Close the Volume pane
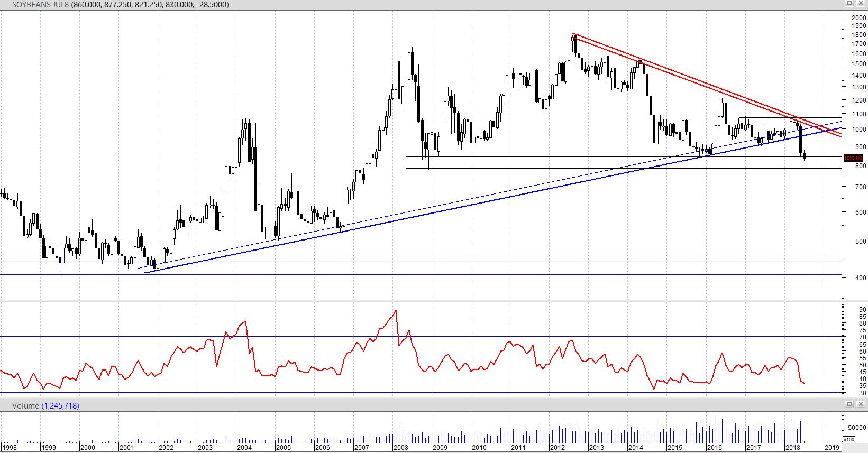868x453 pixels. [x=860, y=404]
